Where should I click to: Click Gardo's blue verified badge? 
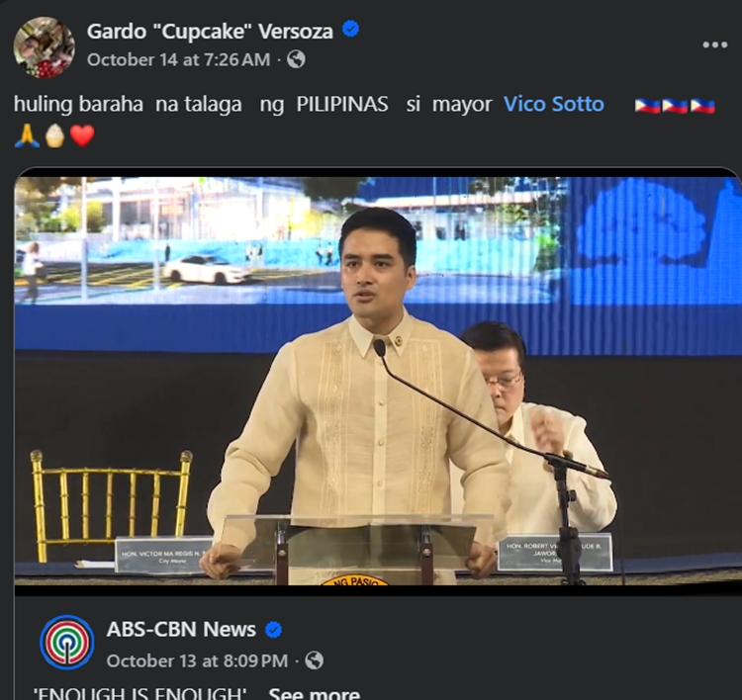350,30
